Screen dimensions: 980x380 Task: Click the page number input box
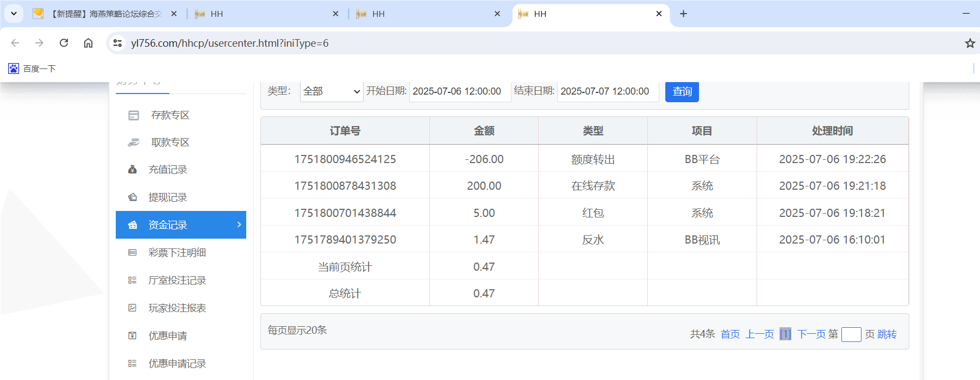point(851,334)
